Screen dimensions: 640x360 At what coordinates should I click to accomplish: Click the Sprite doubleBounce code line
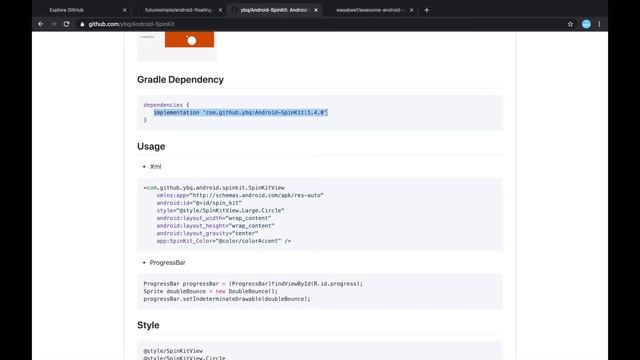coord(211,291)
